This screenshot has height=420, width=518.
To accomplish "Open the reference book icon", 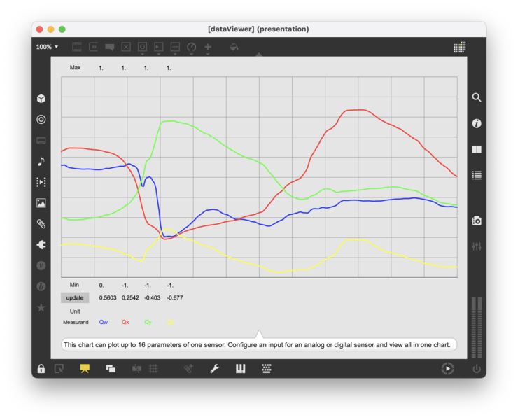I will pos(477,149).
